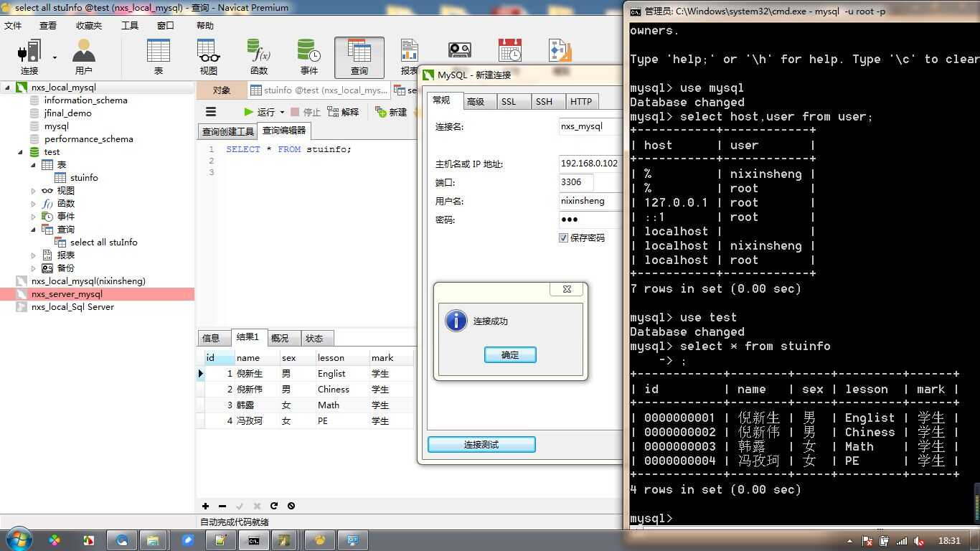This screenshot has width=980, height=551.
Task: Click the stop circle icon below grid
Action: pyautogui.click(x=291, y=506)
